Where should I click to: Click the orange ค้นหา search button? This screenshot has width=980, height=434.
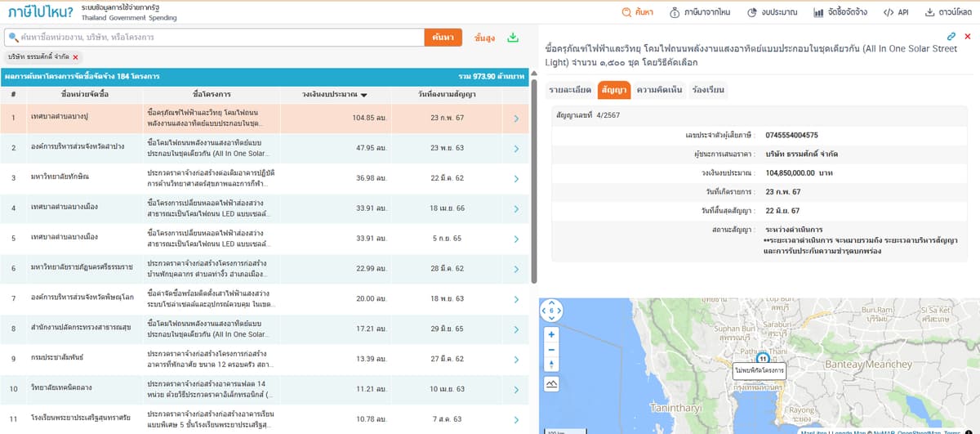[443, 38]
